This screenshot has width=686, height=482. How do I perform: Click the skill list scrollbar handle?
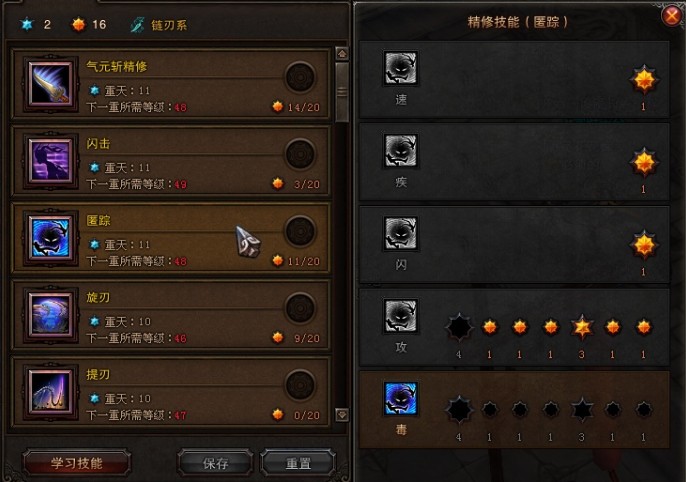coord(342,92)
